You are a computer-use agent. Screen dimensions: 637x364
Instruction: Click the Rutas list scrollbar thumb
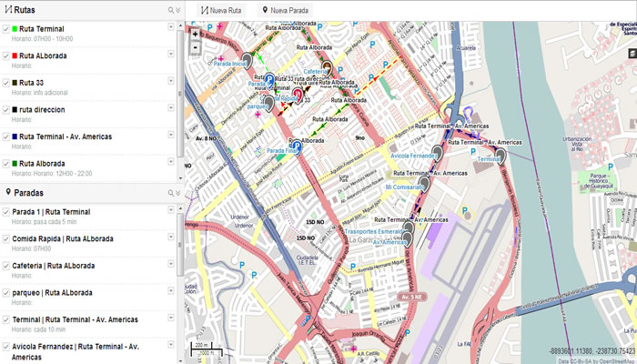(x=180, y=94)
